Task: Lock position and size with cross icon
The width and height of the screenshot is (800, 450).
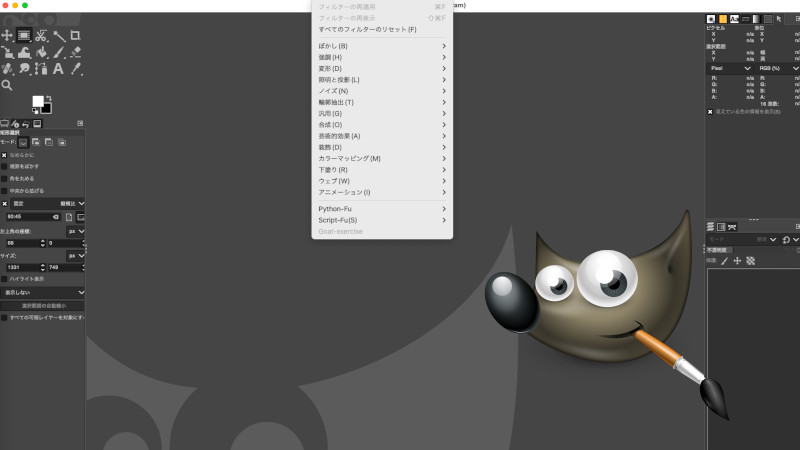Action: [737, 261]
